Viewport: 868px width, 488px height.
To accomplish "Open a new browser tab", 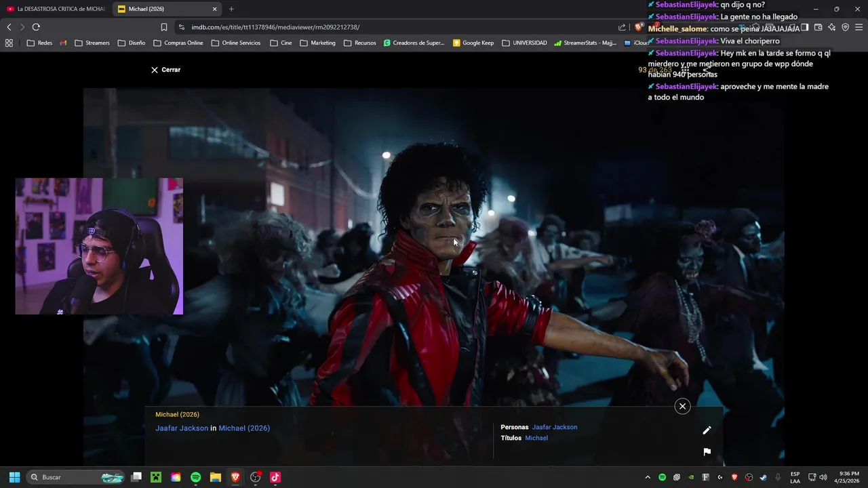I will click(231, 9).
